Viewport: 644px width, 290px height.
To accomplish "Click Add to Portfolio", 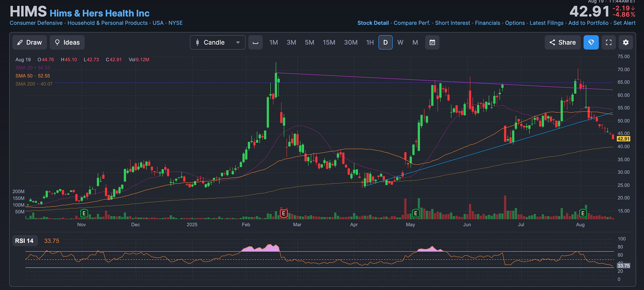I will [x=588, y=23].
